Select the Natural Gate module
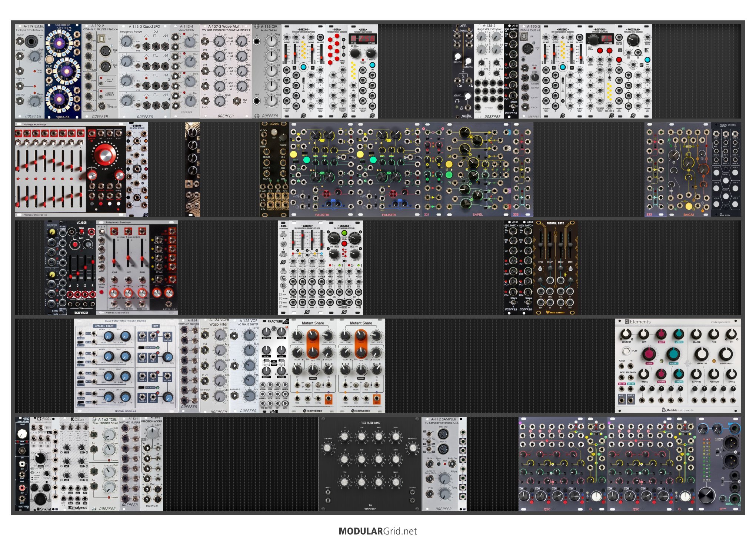 (556, 268)
